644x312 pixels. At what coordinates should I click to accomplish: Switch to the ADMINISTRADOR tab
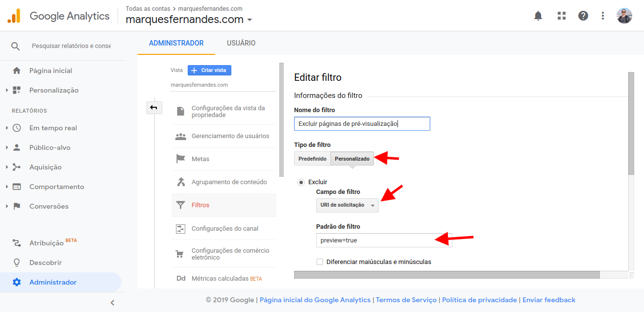pyautogui.click(x=176, y=43)
